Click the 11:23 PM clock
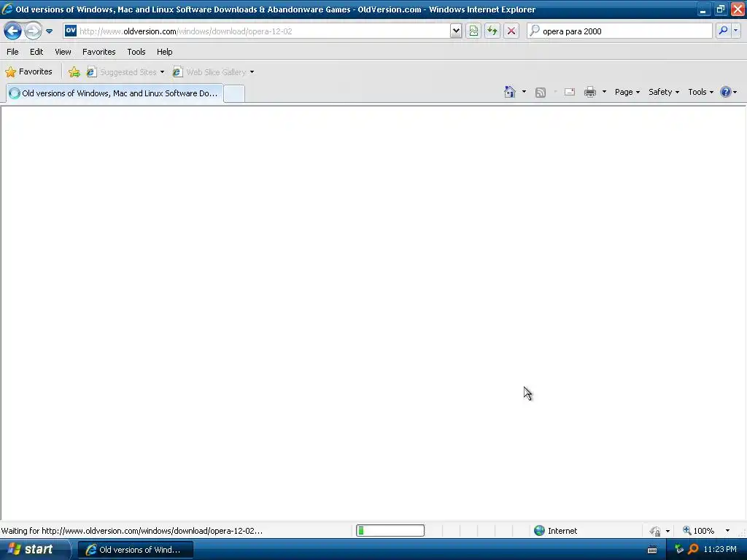Image resolution: width=747 pixels, height=560 pixels. click(x=720, y=549)
